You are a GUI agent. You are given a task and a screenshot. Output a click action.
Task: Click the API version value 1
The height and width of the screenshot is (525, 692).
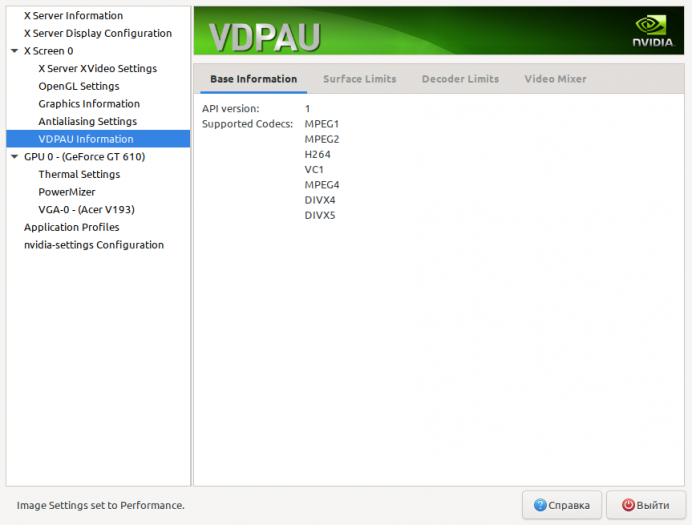(x=307, y=109)
